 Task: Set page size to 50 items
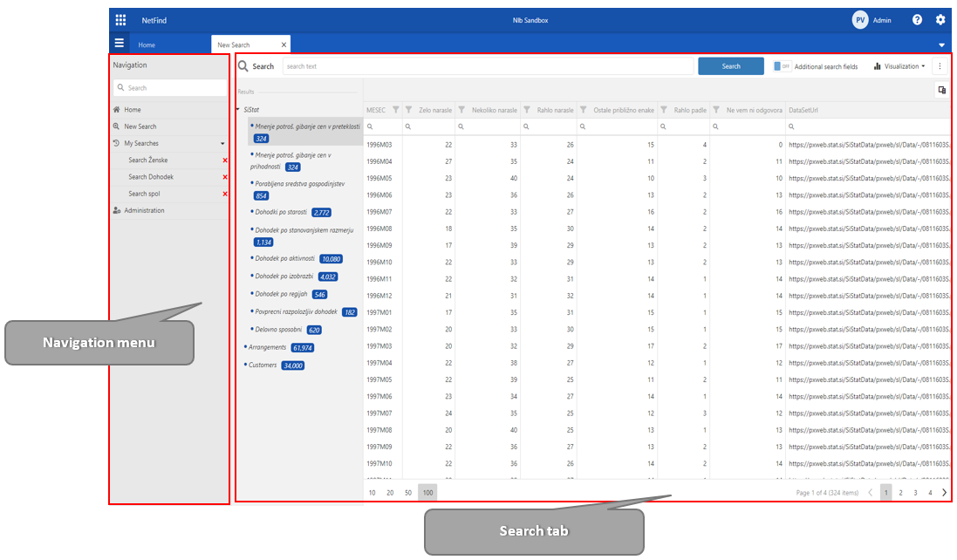[x=408, y=493]
